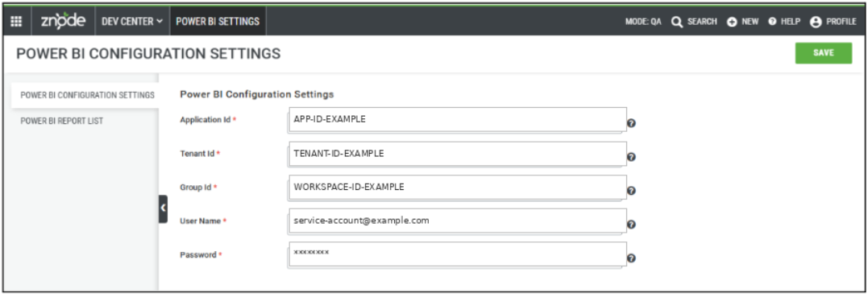
Task: Click the New plus icon
Action: coord(732,22)
